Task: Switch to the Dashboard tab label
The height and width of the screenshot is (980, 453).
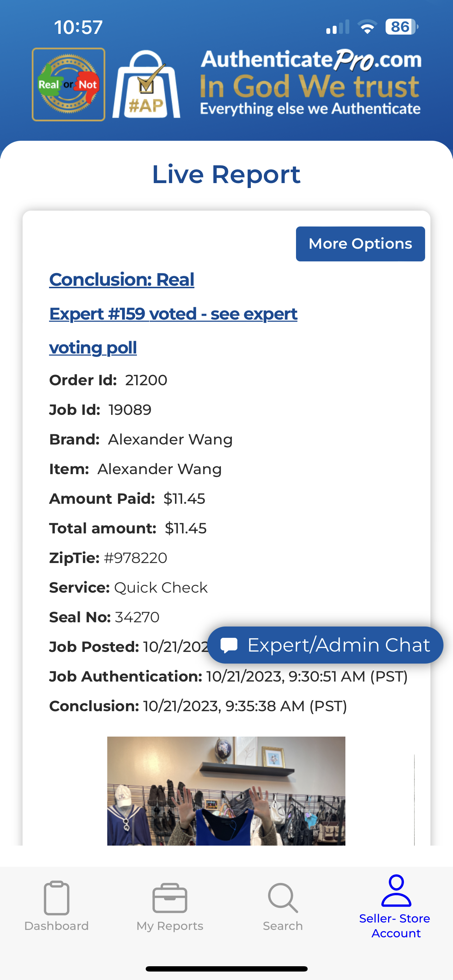Action: [56, 926]
